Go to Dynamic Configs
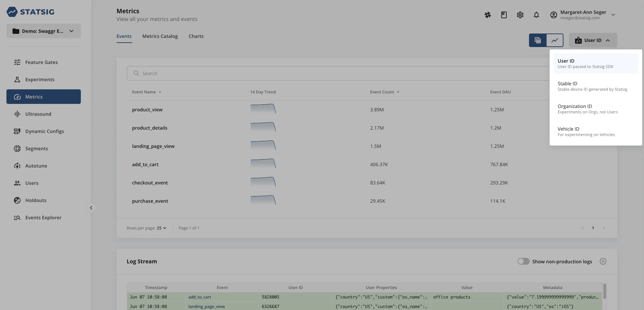The width and height of the screenshot is (644, 310). tap(45, 131)
